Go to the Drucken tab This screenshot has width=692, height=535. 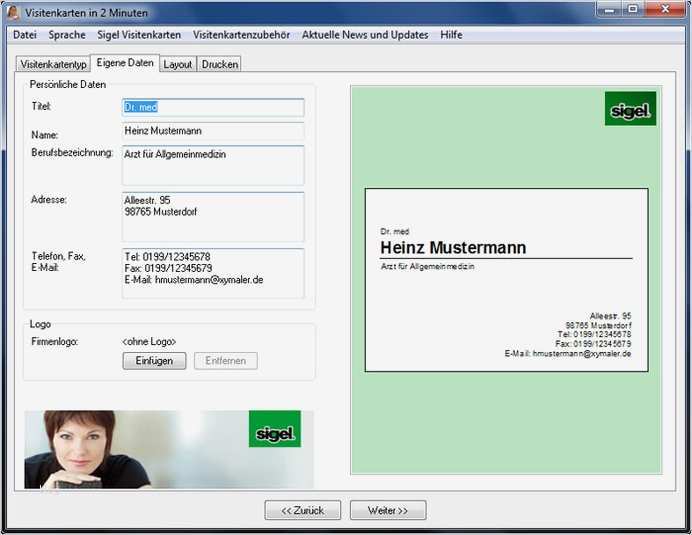click(x=220, y=64)
